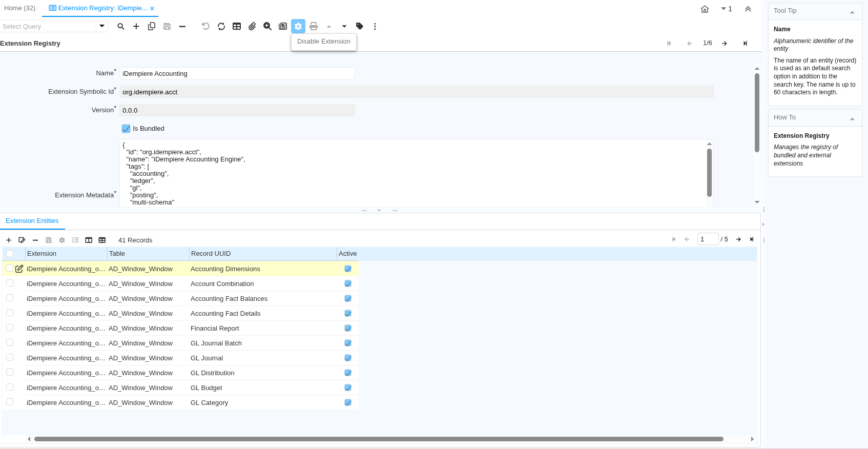Create a new record with main toolbar plus

[x=136, y=26]
